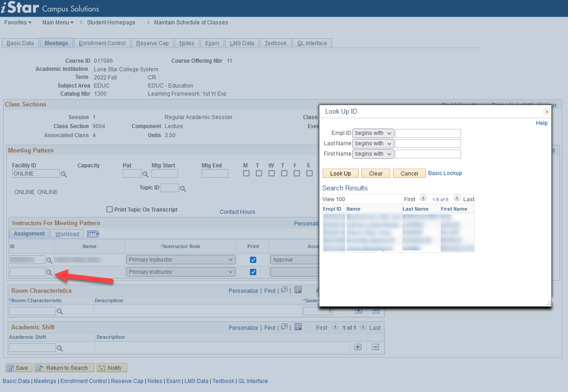Open the Topic ID lookup magnifier
The image size is (568, 392).
183,189
